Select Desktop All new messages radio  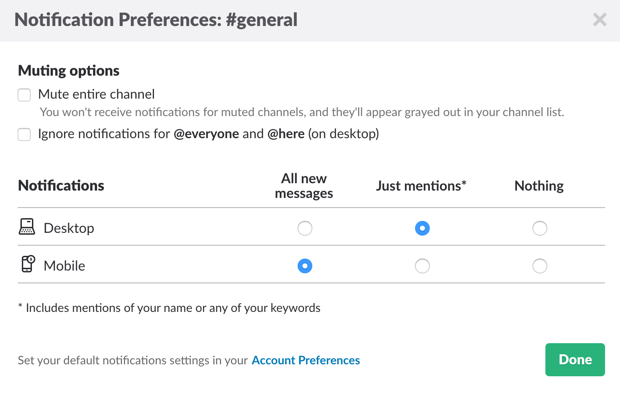305,228
